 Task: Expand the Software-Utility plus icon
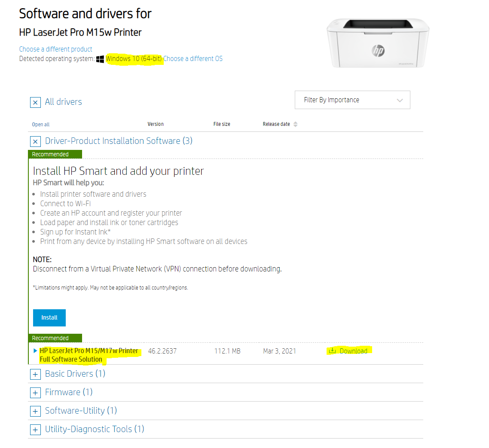coord(35,411)
